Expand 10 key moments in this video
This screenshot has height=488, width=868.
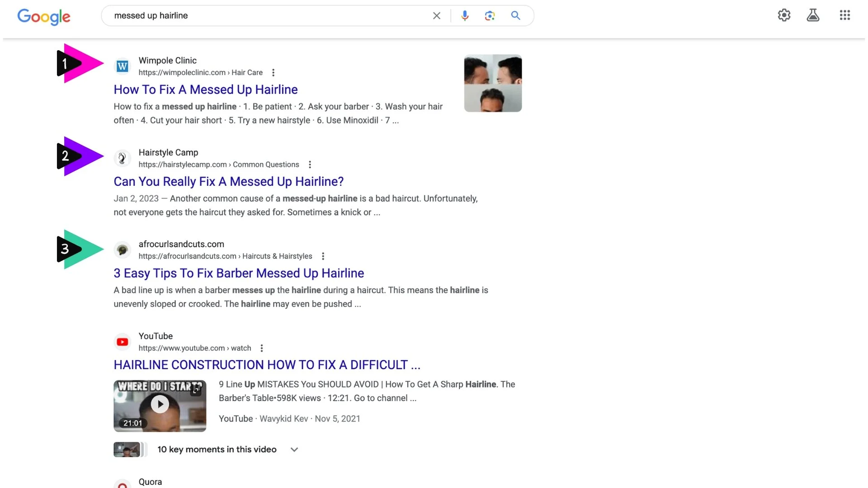[x=294, y=450]
